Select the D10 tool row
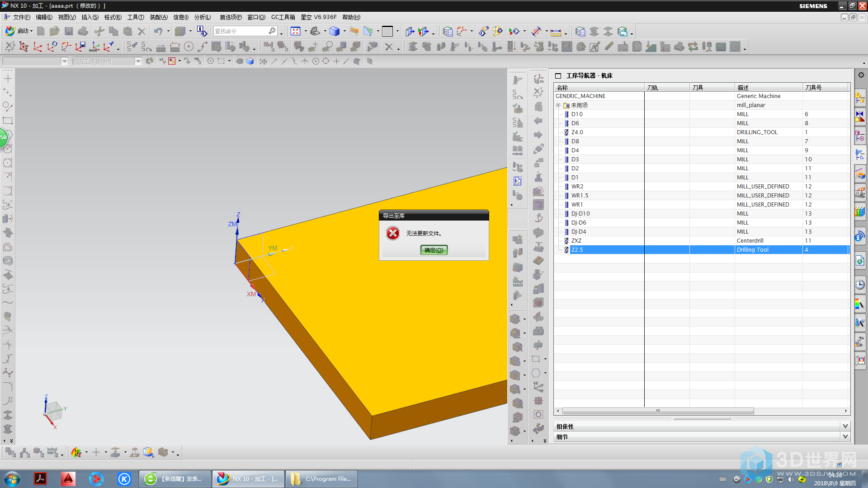 702,114
